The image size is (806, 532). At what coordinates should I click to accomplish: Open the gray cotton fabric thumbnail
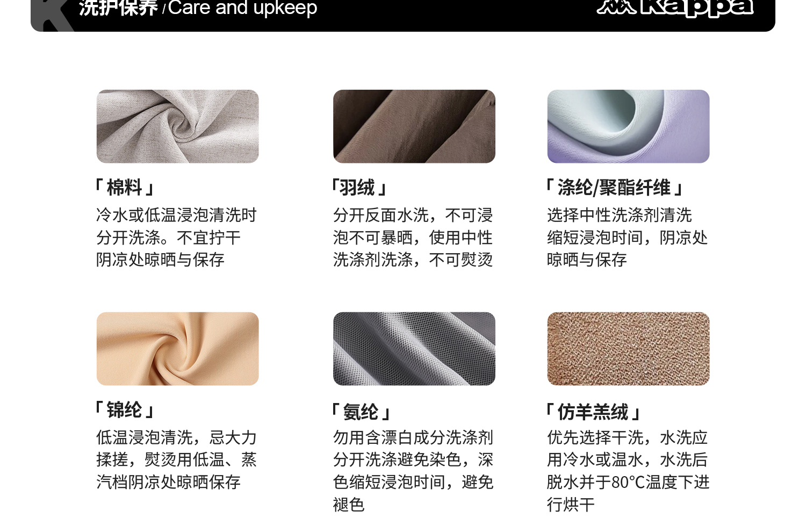[177, 126]
